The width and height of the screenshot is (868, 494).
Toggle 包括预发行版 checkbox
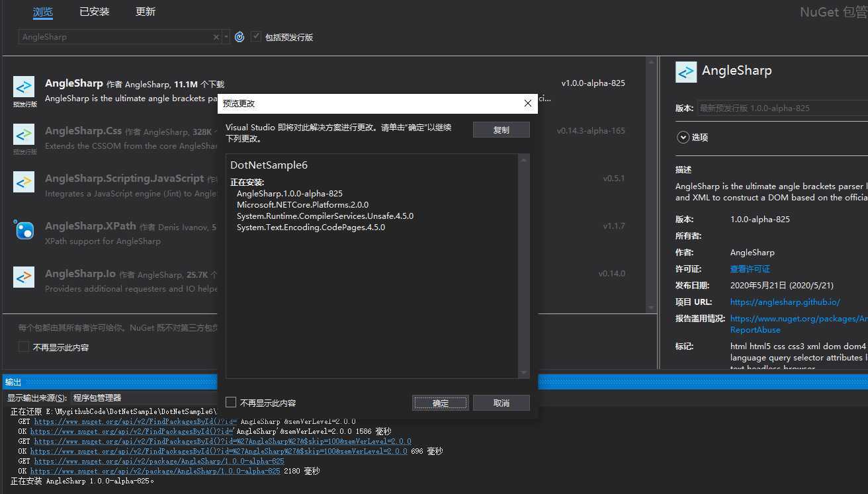256,36
